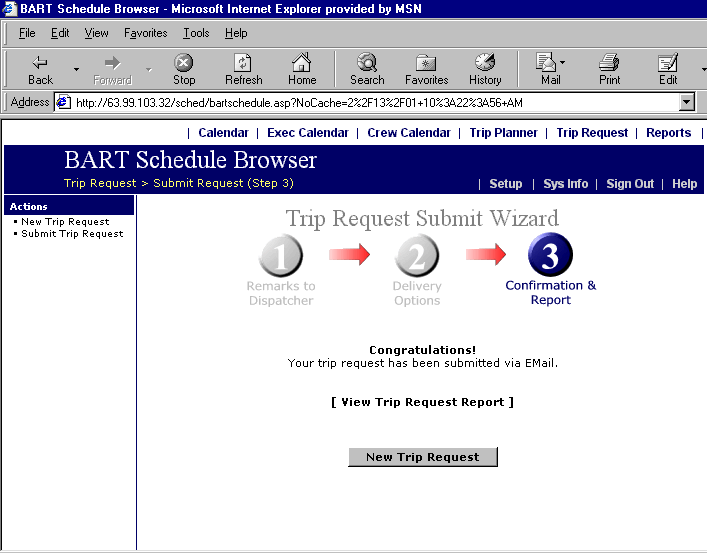Open the Tools menu
Image resolution: width=707 pixels, height=553 pixels.
click(x=196, y=33)
